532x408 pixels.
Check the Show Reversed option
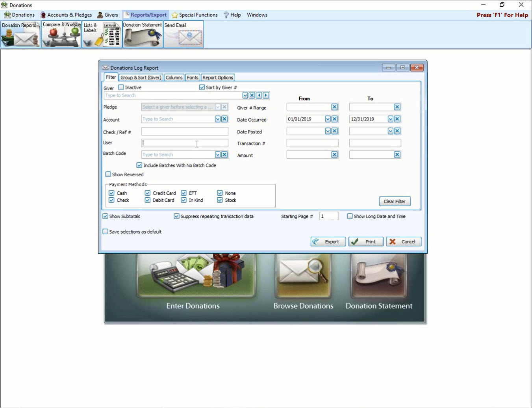tap(108, 174)
